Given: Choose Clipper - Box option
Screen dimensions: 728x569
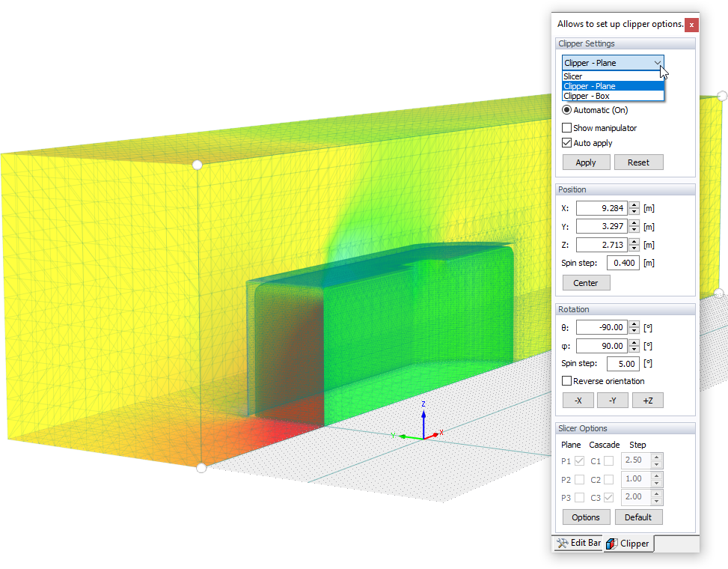Looking at the screenshot, I should click(613, 96).
